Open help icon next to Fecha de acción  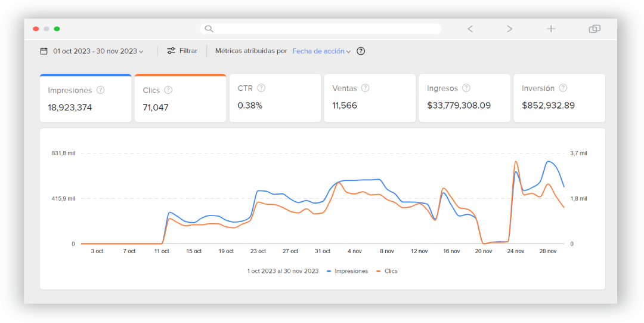[361, 51]
